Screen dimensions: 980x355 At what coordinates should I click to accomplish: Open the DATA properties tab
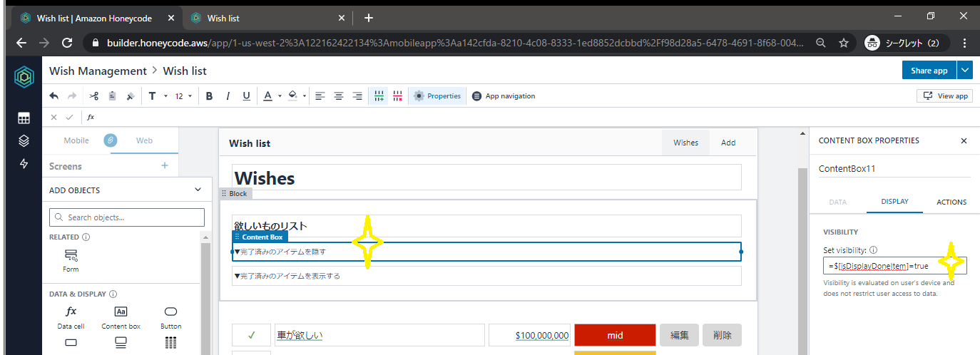coord(838,202)
